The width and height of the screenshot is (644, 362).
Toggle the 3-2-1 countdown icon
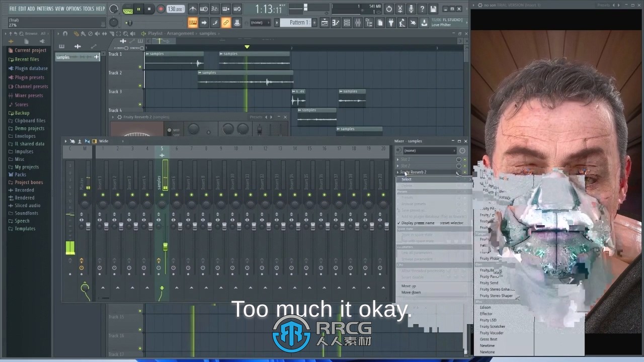coord(215,9)
